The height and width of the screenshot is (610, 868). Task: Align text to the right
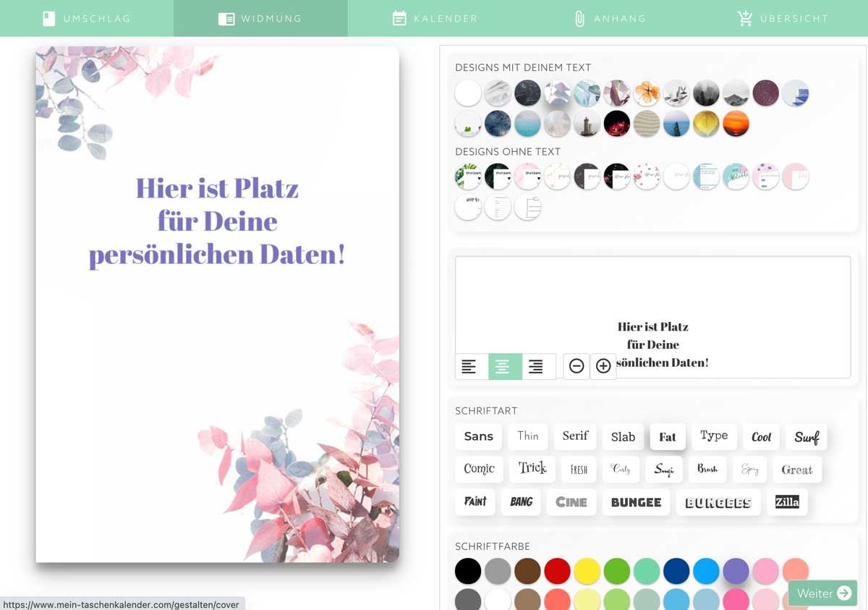536,367
